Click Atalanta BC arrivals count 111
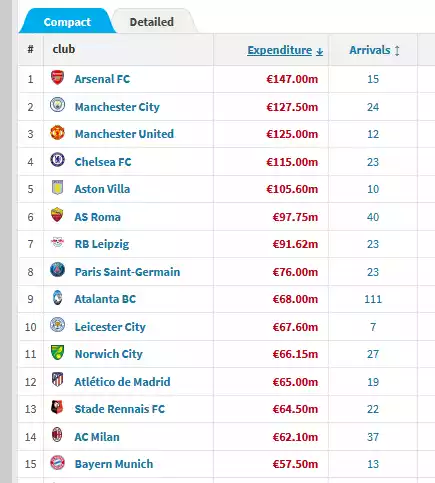 [x=373, y=299]
